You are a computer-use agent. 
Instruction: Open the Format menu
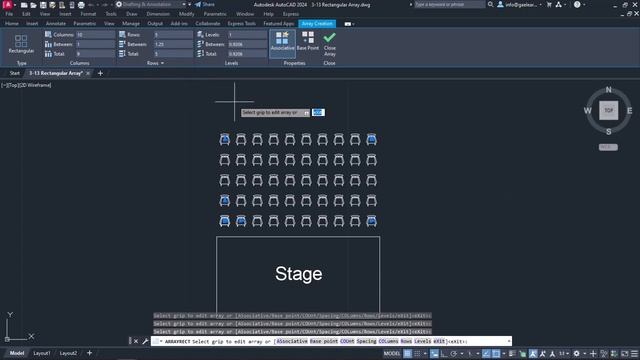[88, 14]
